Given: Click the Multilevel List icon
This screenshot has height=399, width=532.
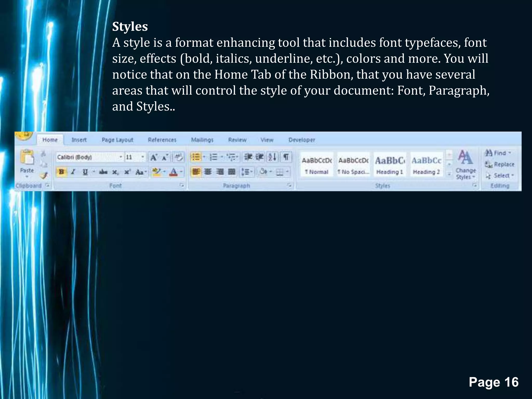Looking at the screenshot, I should 231,157.
